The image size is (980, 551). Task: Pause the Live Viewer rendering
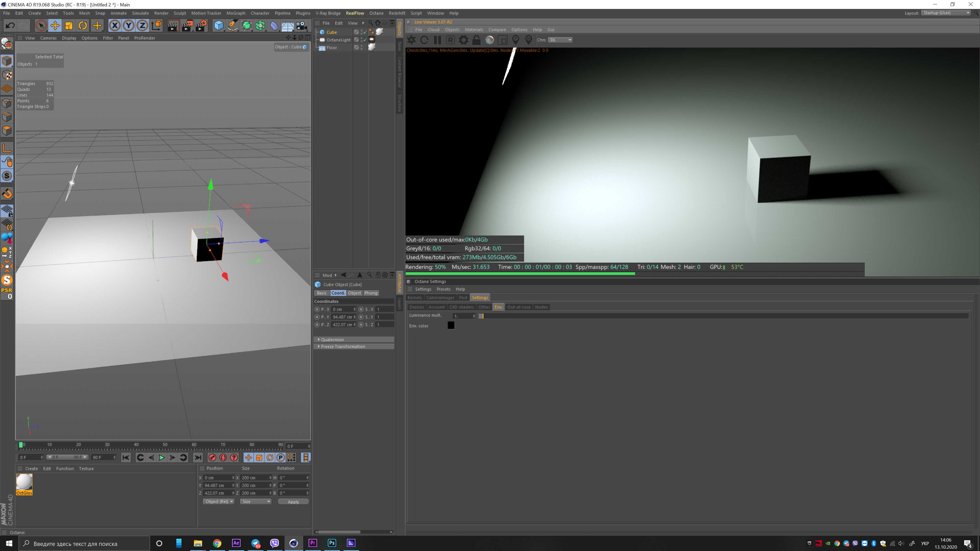(x=437, y=40)
